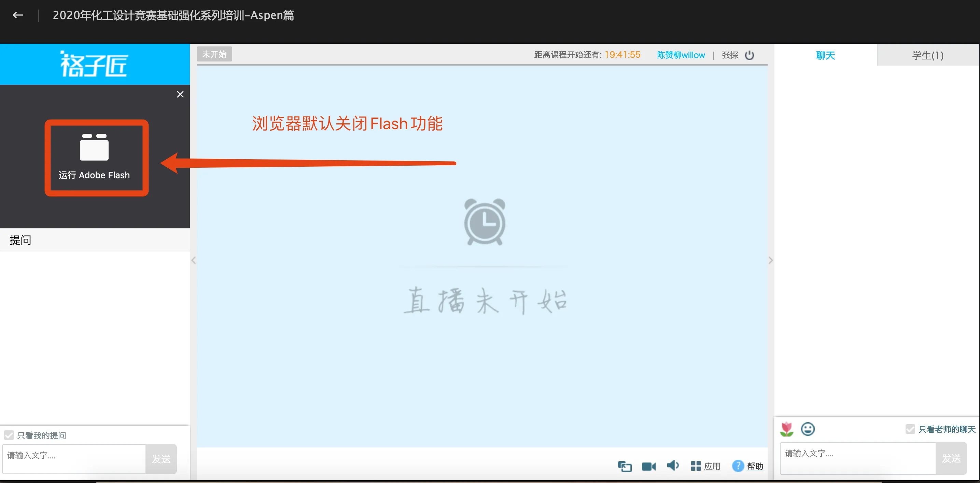980x483 pixels.
Task: Collapse the right chat panel arrow
Action: tap(771, 260)
